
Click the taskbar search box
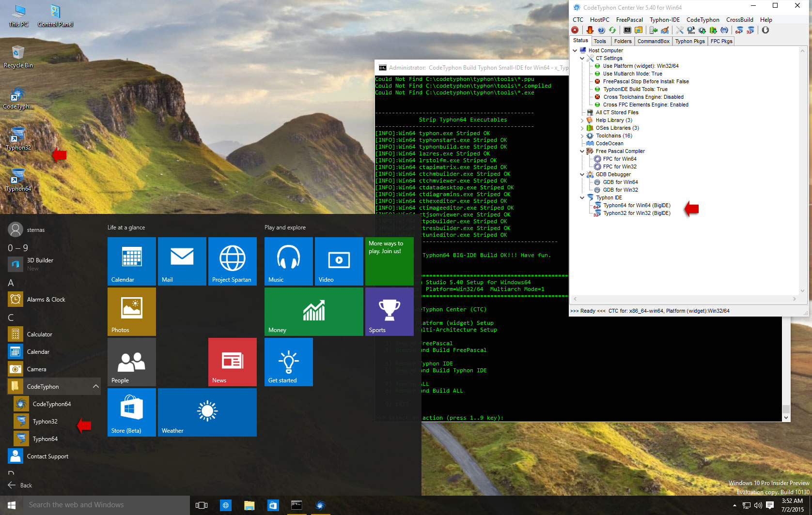point(106,505)
